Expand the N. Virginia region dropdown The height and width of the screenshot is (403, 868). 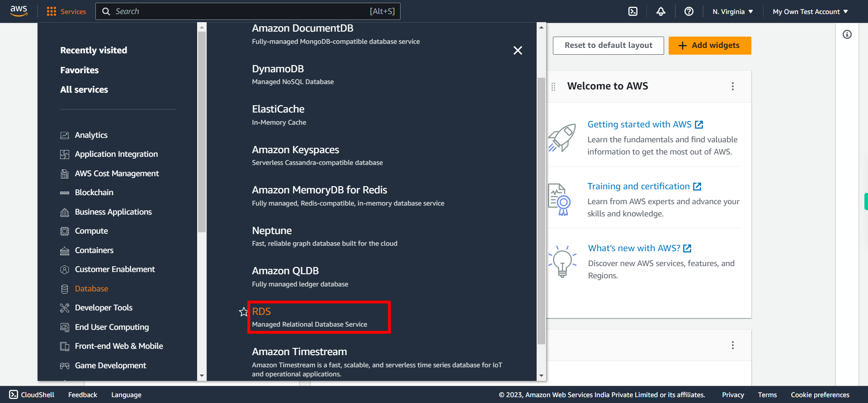point(732,12)
